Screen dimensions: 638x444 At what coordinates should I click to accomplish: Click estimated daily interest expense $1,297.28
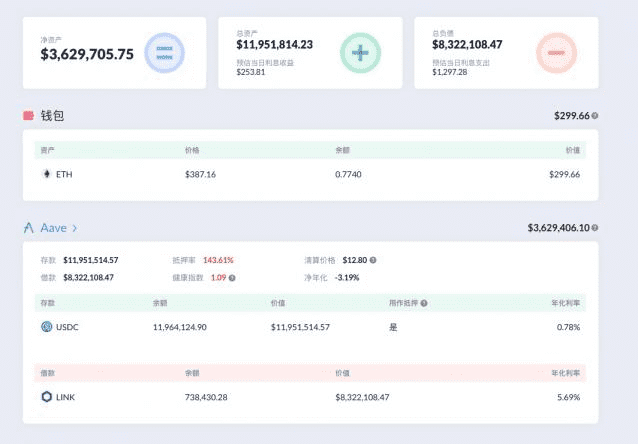click(x=450, y=72)
